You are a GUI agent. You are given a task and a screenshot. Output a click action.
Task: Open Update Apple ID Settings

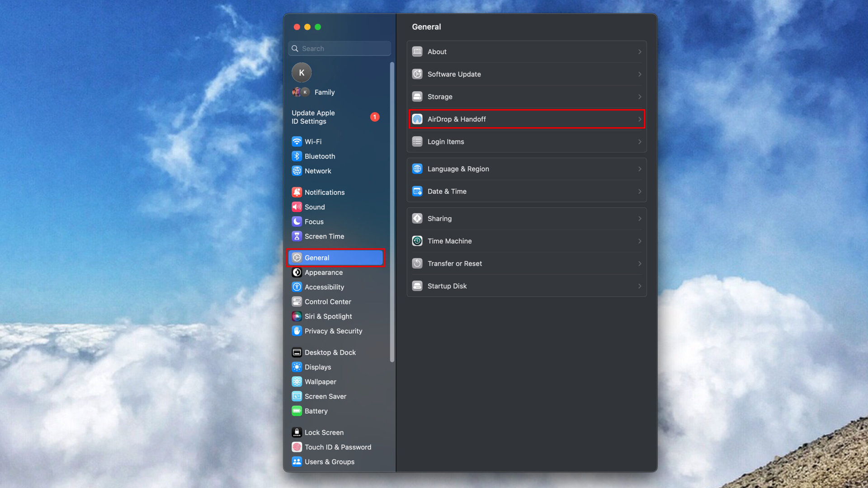pos(313,117)
